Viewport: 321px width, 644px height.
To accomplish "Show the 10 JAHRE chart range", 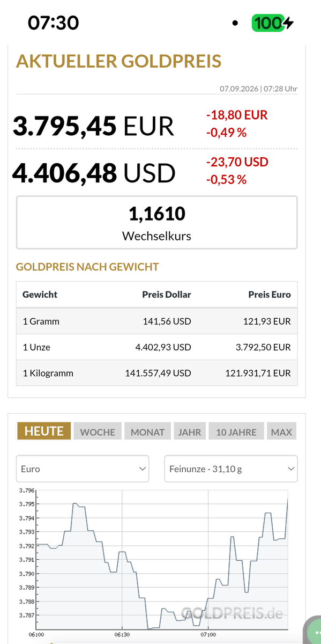I will (236, 431).
